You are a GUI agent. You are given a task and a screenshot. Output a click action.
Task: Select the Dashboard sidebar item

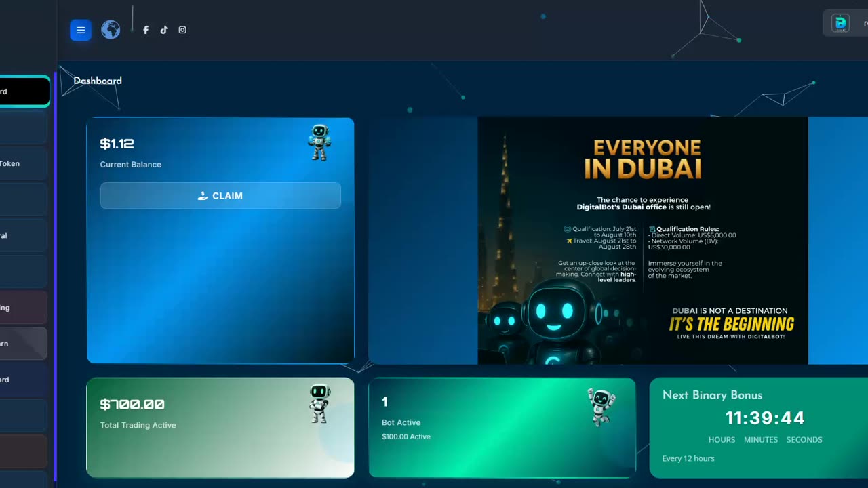click(x=24, y=91)
